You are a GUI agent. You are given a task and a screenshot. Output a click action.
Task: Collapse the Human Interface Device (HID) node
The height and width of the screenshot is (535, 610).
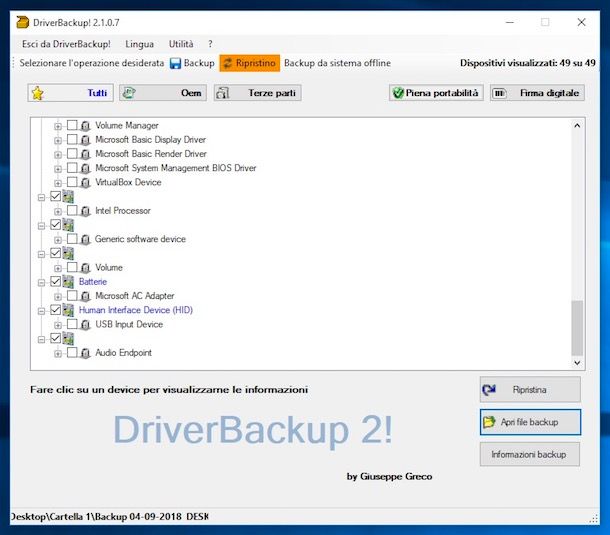(41, 311)
